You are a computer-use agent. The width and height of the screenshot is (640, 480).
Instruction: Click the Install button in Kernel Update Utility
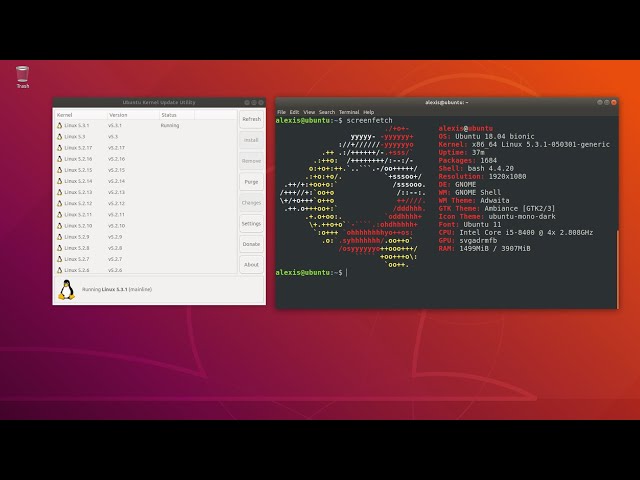click(x=251, y=140)
